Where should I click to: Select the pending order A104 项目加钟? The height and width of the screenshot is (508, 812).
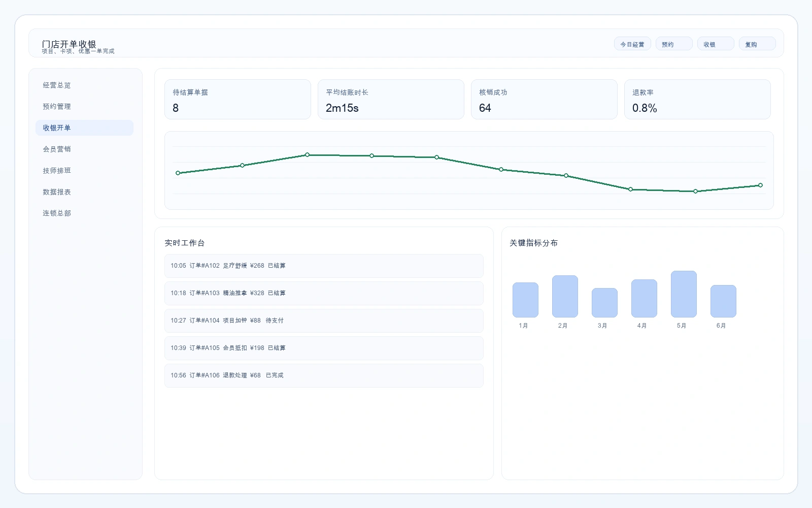(324, 321)
